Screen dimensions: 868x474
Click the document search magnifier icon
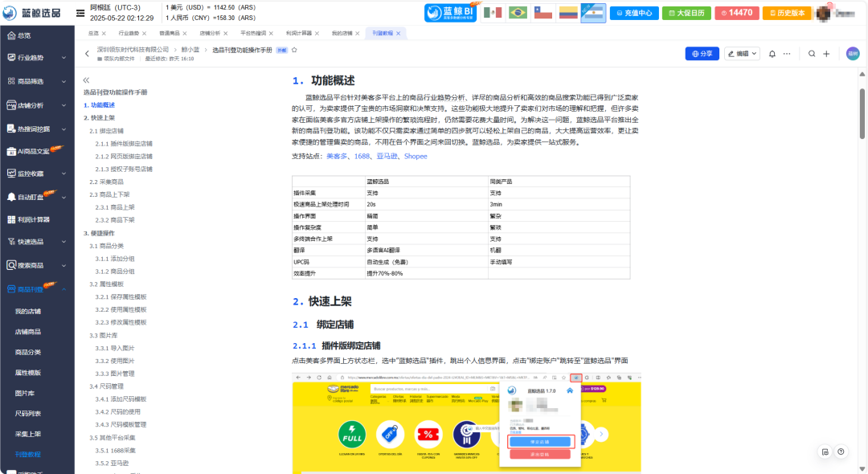pos(812,54)
